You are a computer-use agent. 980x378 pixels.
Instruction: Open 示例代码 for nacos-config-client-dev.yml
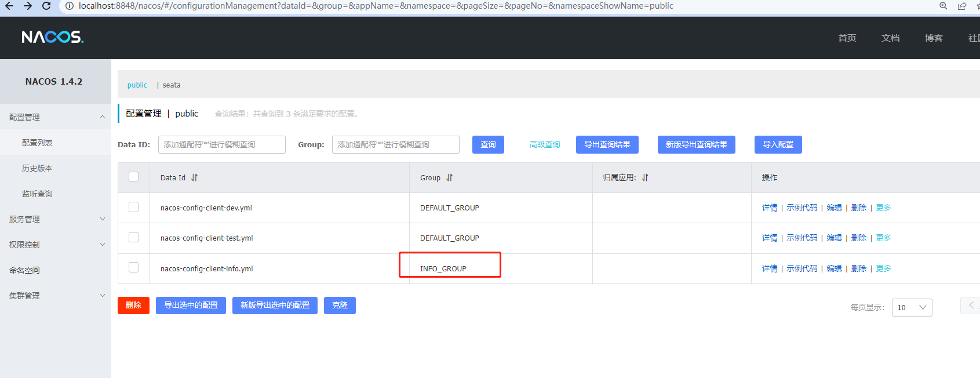click(x=802, y=208)
